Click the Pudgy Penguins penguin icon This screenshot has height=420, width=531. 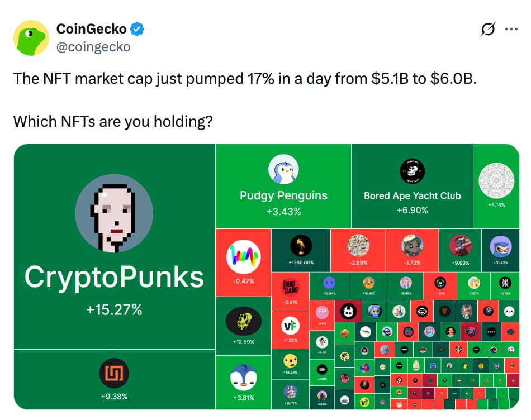(283, 169)
